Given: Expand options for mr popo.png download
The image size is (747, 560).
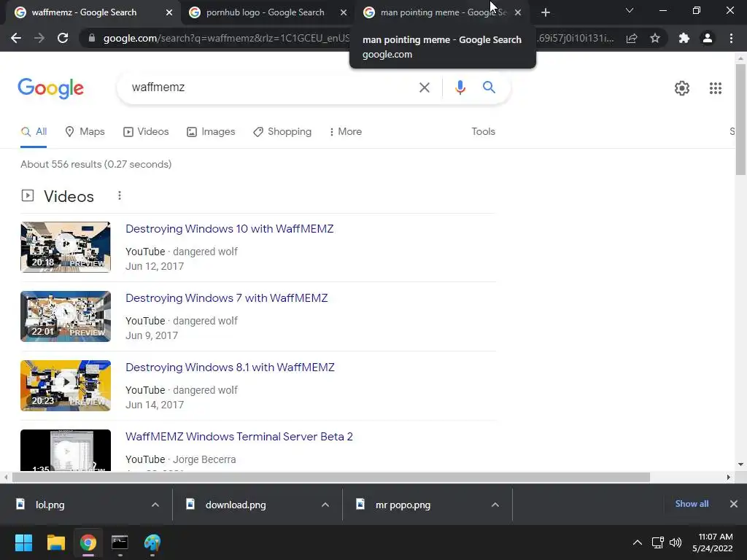Looking at the screenshot, I should click(x=495, y=505).
